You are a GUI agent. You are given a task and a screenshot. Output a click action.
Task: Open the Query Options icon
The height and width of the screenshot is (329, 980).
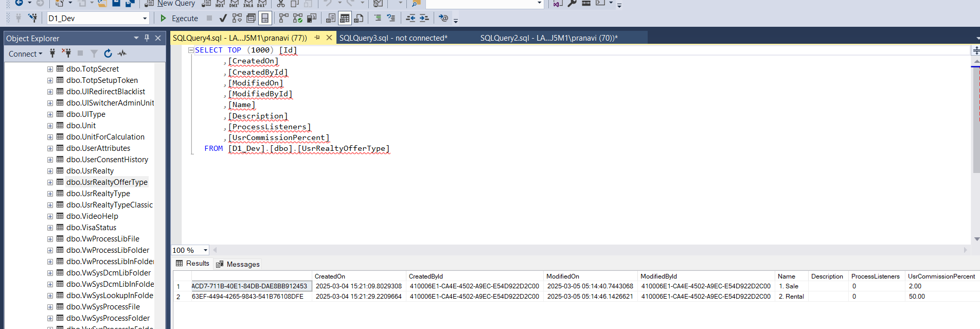click(251, 18)
